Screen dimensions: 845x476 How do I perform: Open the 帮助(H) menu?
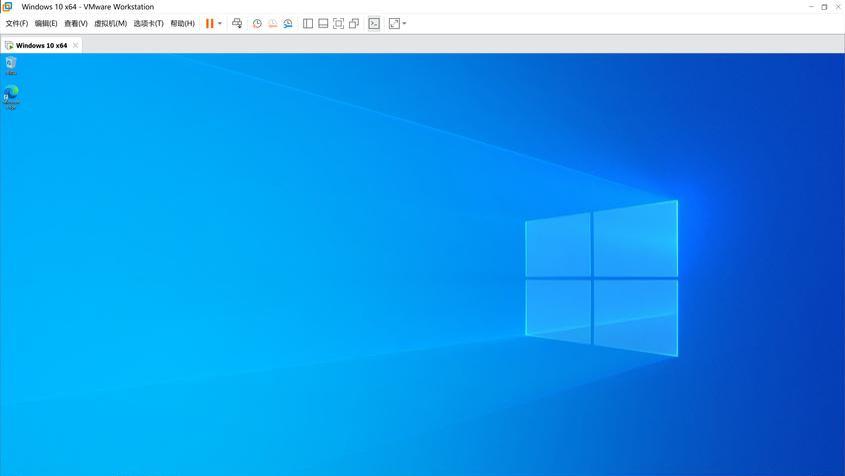(182, 24)
